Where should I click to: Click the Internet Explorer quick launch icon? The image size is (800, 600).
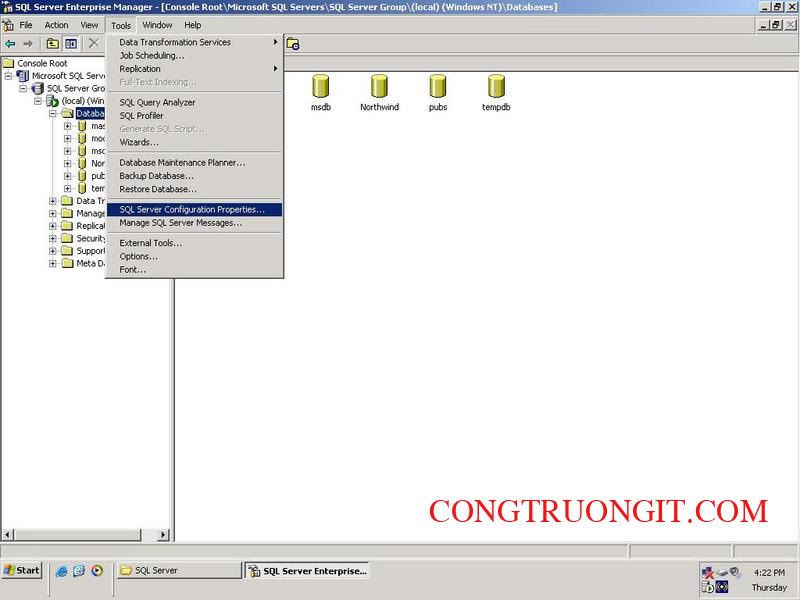point(61,571)
